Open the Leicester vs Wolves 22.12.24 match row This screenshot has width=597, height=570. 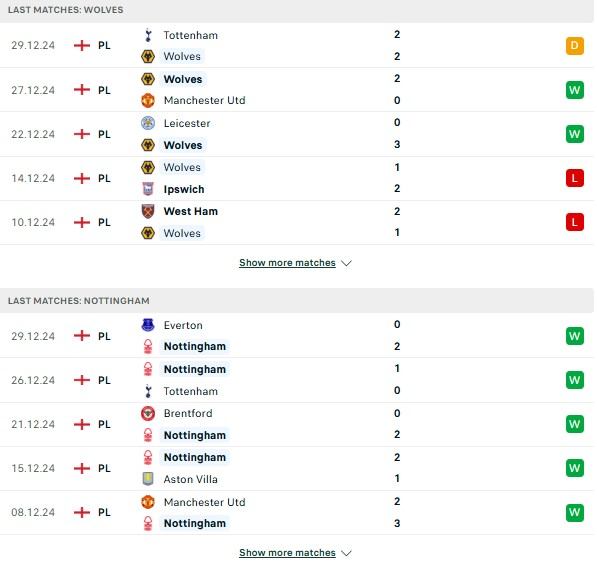(x=297, y=134)
